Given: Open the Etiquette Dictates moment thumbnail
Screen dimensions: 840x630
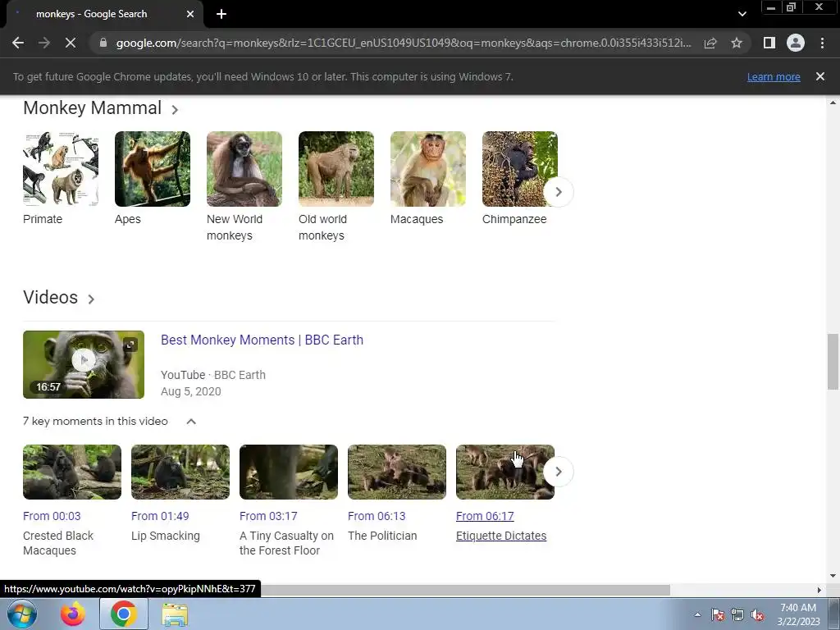Looking at the screenshot, I should [505, 472].
